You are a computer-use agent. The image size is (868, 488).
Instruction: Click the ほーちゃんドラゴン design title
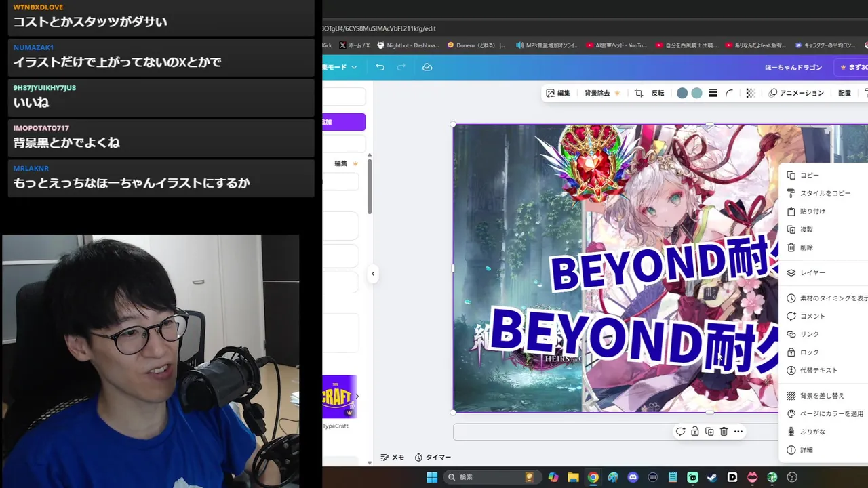[793, 67]
